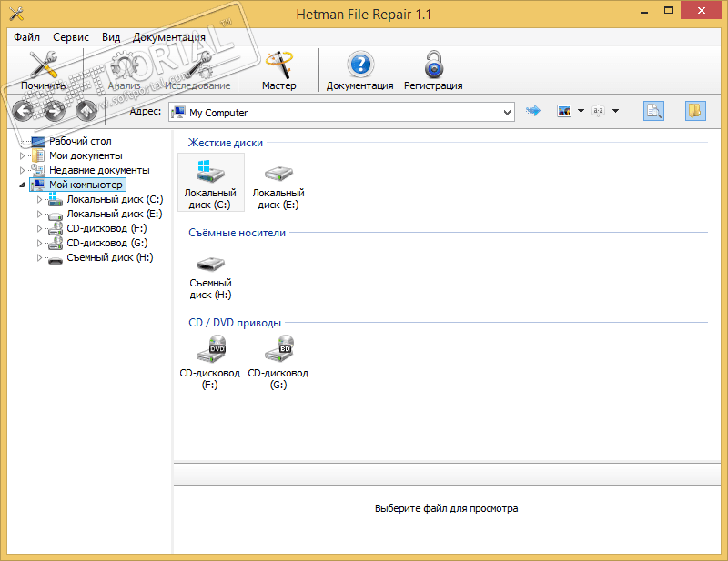Viewport: 728px width, 561px height.
Task: Select Недавние документы in the tree
Action: (99, 170)
